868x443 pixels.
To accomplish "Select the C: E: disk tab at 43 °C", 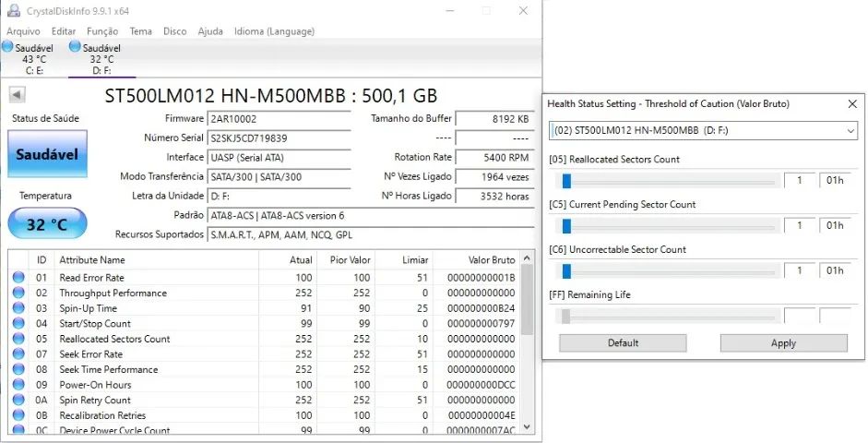I will pyautogui.click(x=34, y=59).
